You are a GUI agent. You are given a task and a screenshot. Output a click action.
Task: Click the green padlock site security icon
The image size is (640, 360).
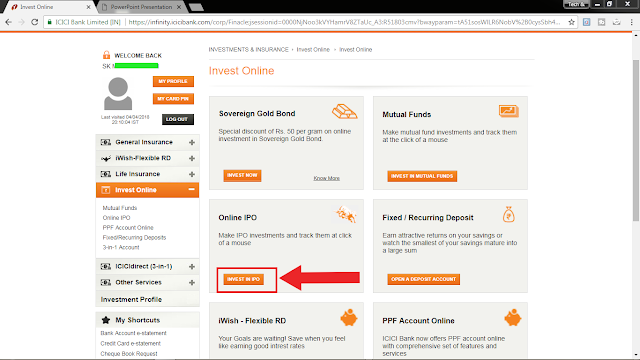50,22
